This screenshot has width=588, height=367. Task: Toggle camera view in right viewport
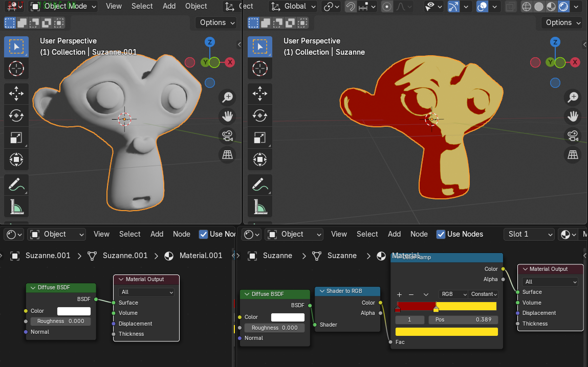click(x=572, y=135)
